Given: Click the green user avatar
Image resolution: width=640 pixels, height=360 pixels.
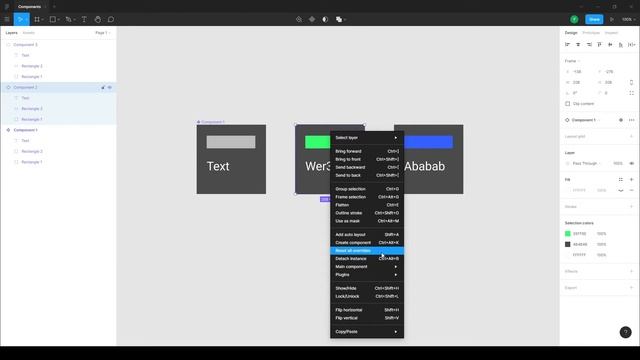Looking at the screenshot, I should 574,19.
